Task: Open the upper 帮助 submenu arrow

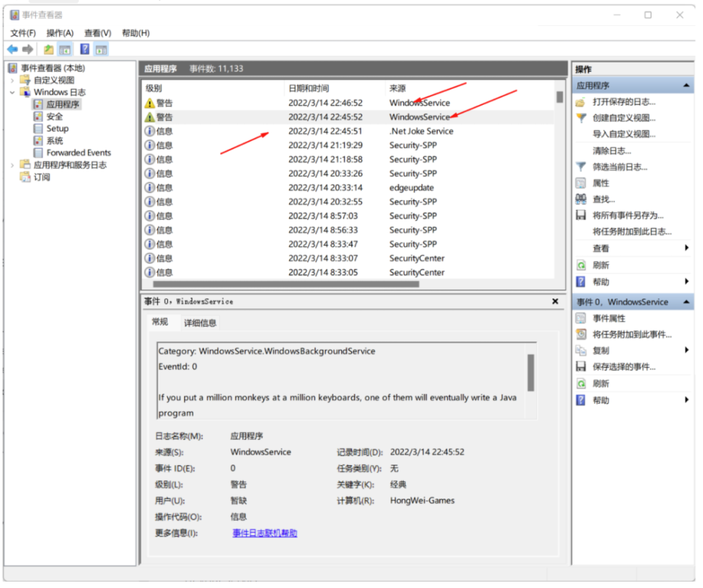Action: (686, 282)
